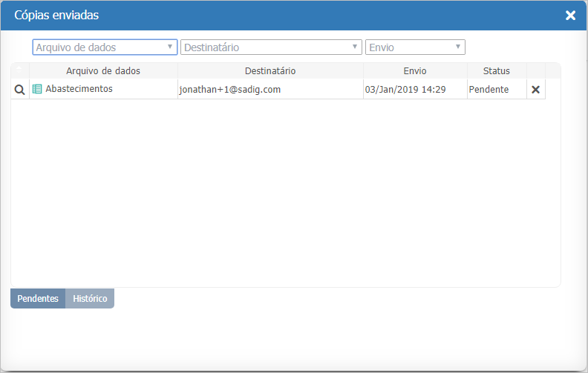Click the empty area of the table below the row

[285, 193]
